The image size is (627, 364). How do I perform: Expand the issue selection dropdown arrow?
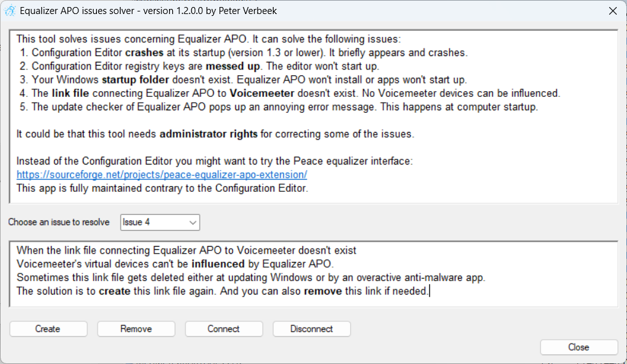[x=192, y=222]
